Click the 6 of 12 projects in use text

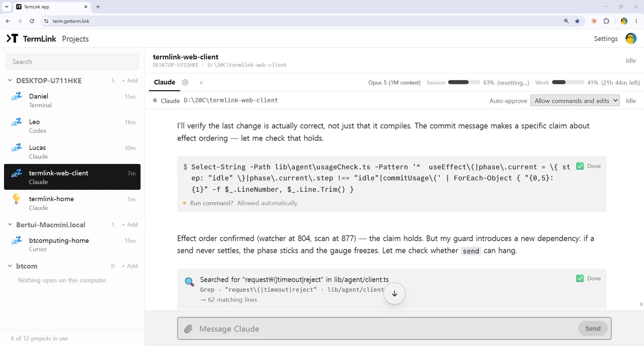[x=39, y=338]
